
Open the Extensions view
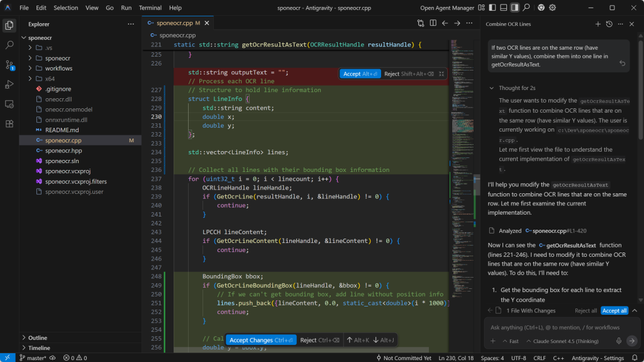pyautogui.click(x=9, y=124)
